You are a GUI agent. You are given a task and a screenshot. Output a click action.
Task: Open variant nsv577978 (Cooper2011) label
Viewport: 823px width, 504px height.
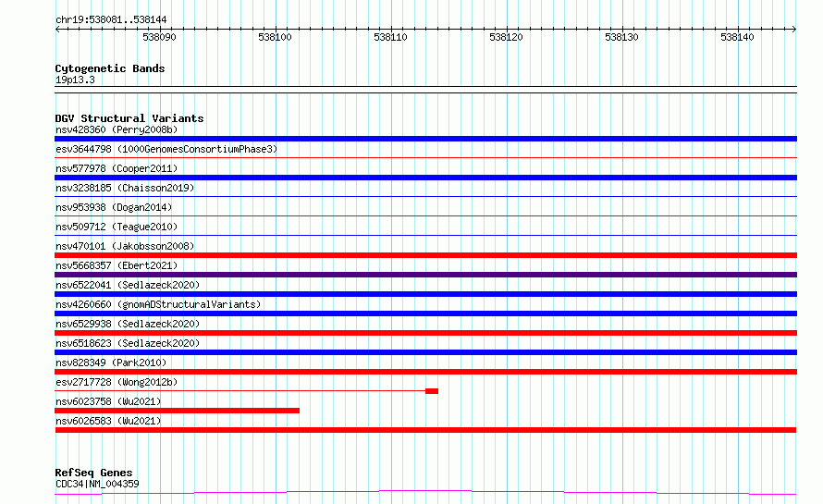click(117, 168)
